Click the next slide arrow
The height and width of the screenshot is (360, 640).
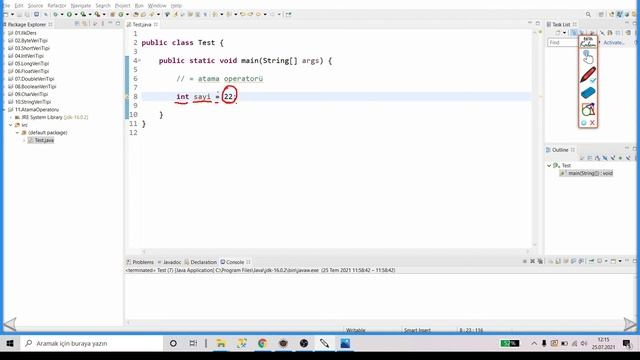(630, 324)
